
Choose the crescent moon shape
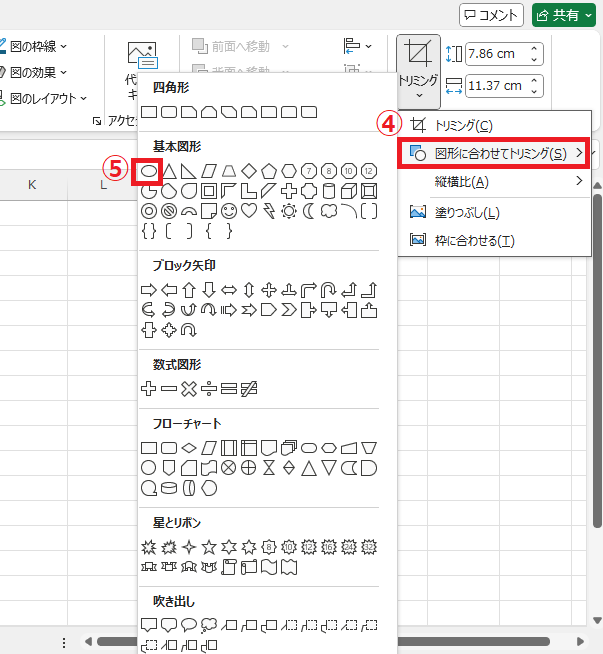point(309,211)
